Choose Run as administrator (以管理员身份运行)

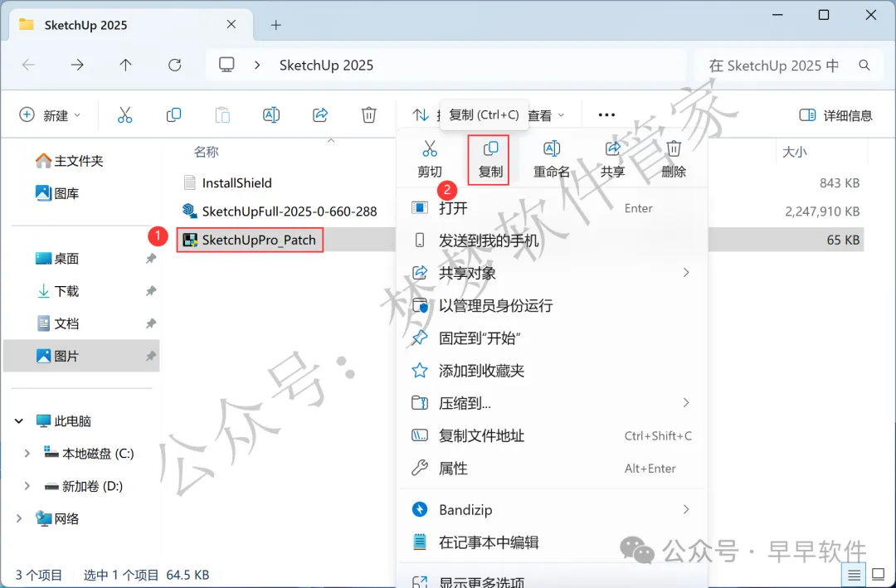(x=552, y=306)
